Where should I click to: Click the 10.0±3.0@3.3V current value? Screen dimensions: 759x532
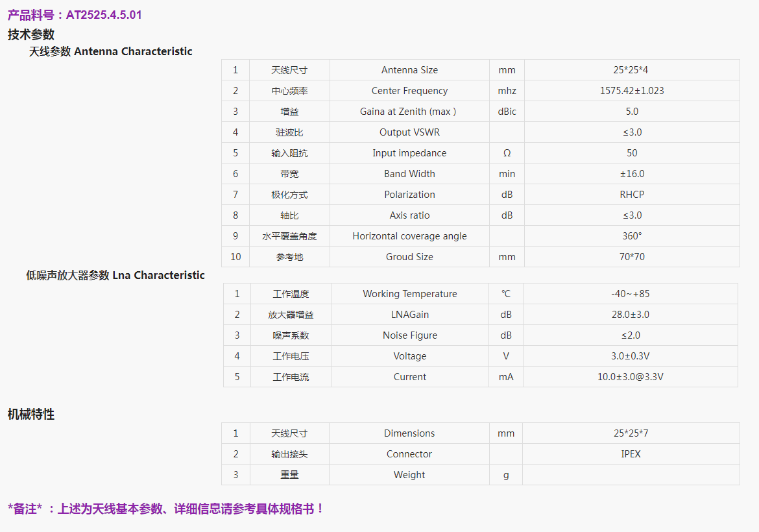pyautogui.click(x=630, y=377)
